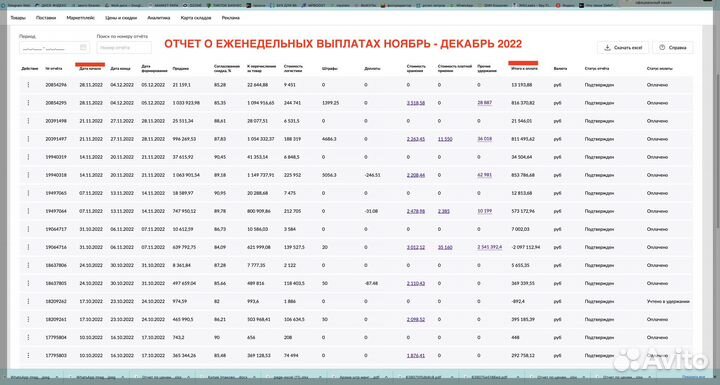Open storage cost link 2 478,98

[416, 211]
